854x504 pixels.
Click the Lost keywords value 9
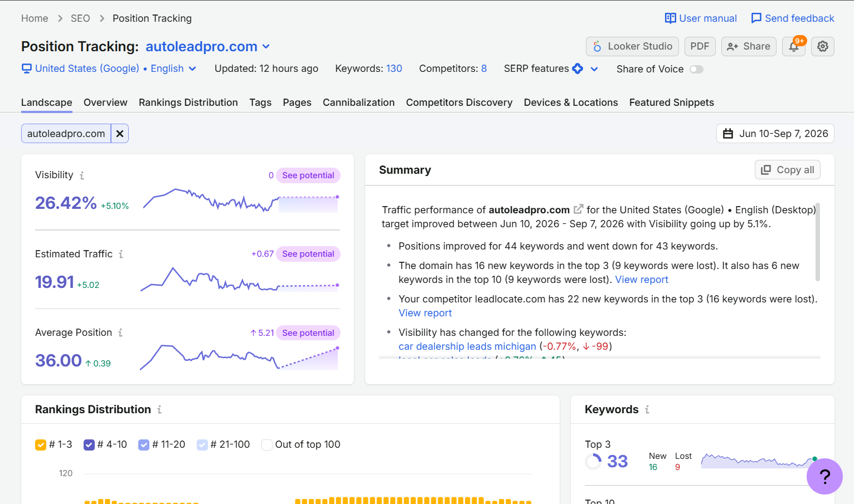pos(678,467)
